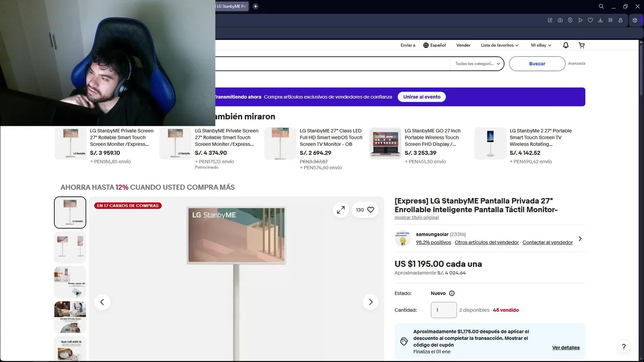Open the browser profile account icon
644x362 pixels.
point(620,20)
